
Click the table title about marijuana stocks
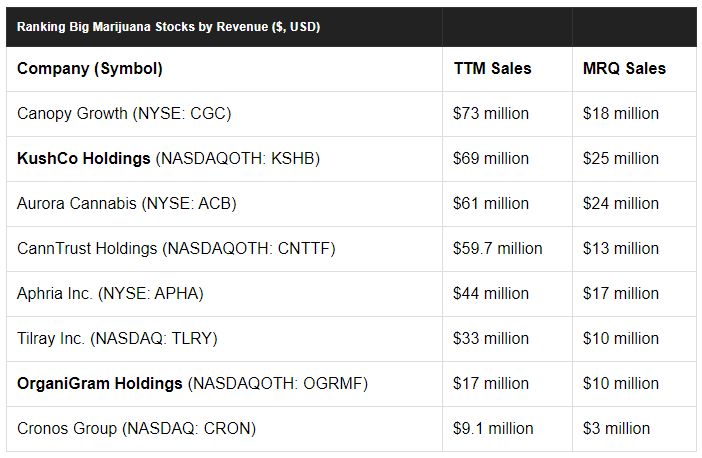coord(168,26)
